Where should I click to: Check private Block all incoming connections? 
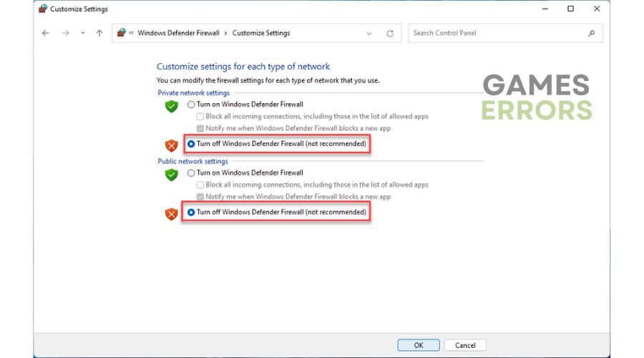click(313, 116)
